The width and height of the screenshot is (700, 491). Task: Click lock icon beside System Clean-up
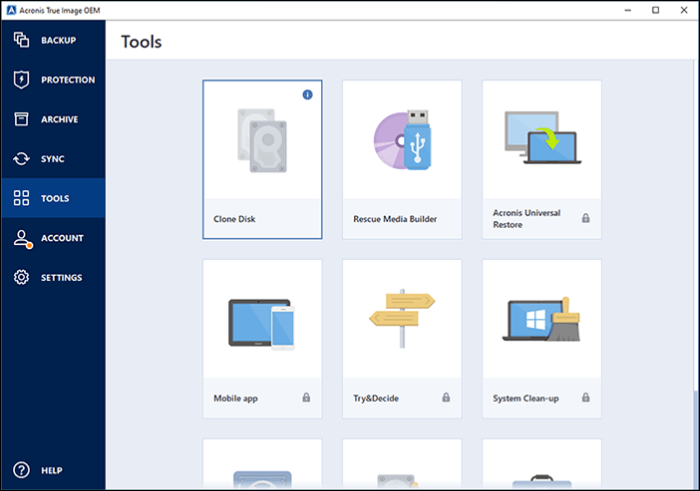click(586, 397)
